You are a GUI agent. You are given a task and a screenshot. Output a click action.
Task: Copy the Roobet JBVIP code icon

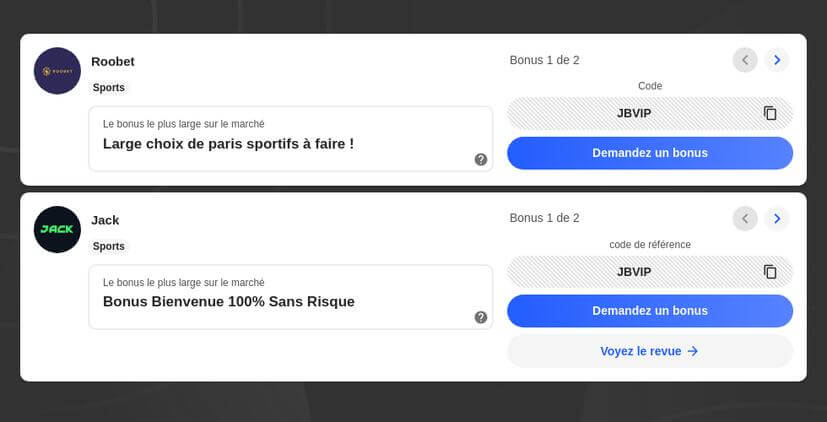770,113
